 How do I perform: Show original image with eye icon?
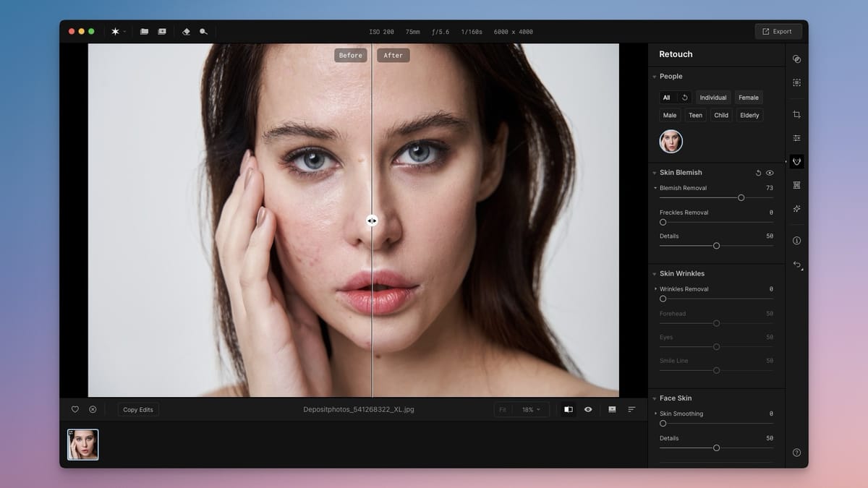[588, 409]
